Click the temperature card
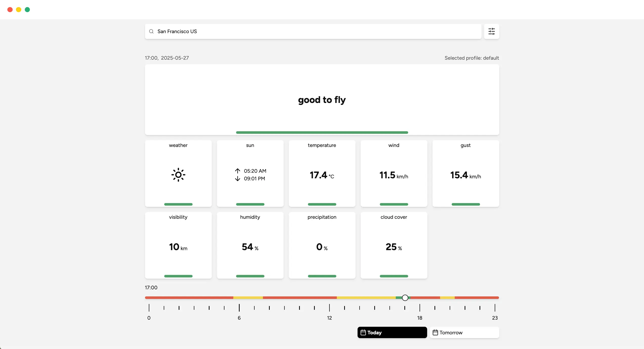 pos(322,173)
